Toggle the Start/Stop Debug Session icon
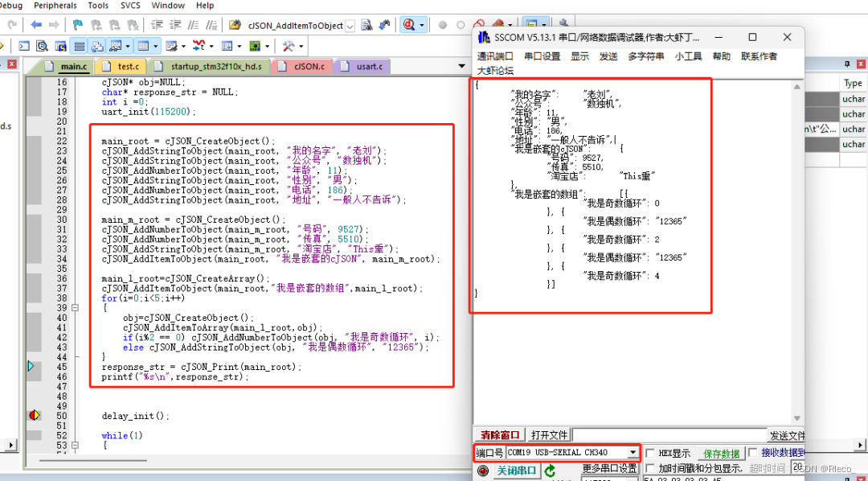Viewport: 868px width, 481px height. (x=410, y=25)
